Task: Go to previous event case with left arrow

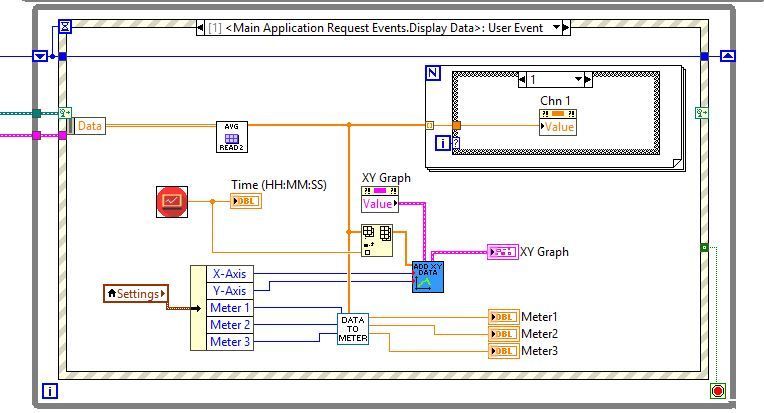Action: click(199, 28)
